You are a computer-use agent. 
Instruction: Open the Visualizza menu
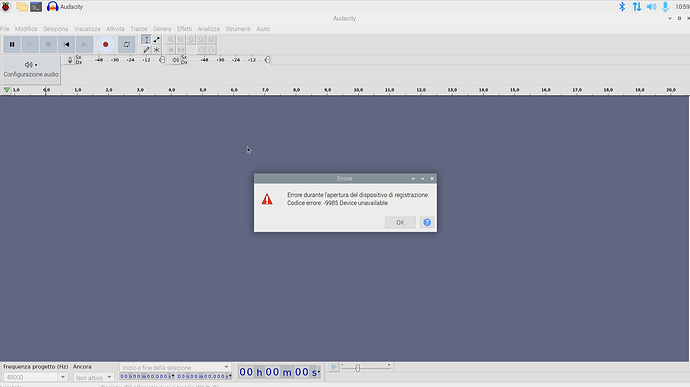[87, 29]
